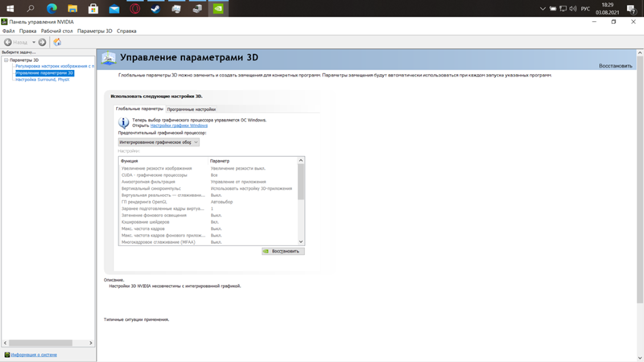Open the volume control in the tray
This screenshot has height=362, width=644.
coord(573,9)
